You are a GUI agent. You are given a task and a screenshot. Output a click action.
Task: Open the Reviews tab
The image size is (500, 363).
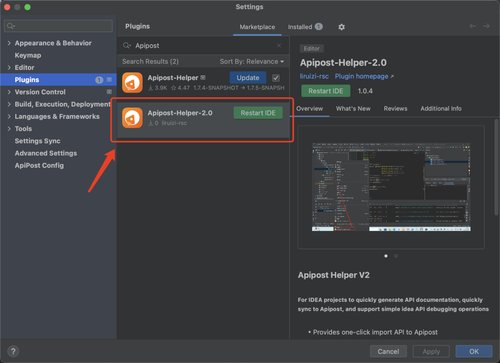(395, 109)
